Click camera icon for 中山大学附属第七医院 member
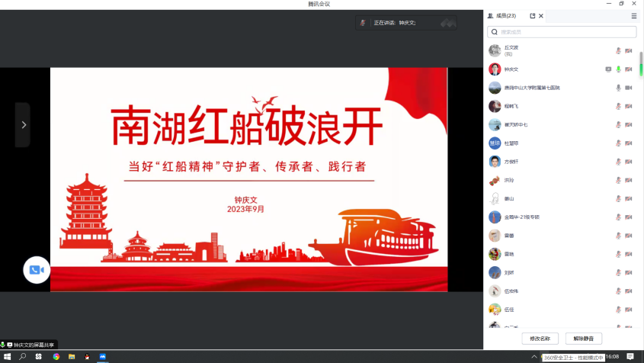 (629, 88)
